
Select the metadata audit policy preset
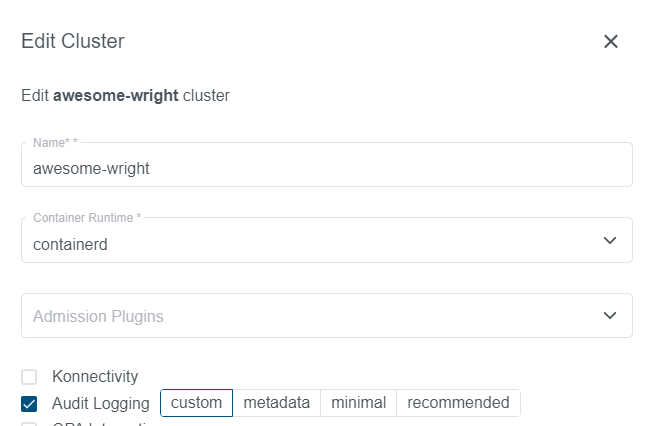[277, 403]
